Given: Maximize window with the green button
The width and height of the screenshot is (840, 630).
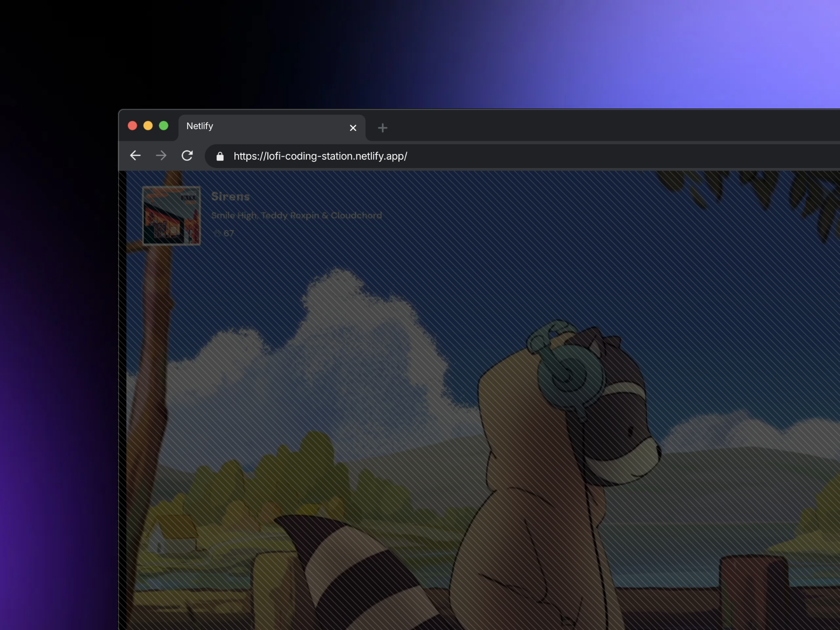Looking at the screenshot, I should (x=164, y=126).
